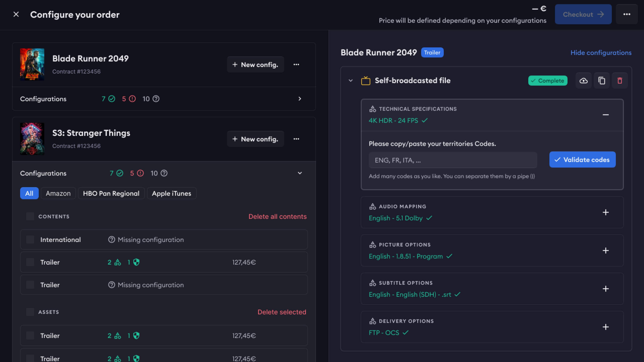644x362 pixels.
Task: Select the Apple iTunes filter tab
Action: tap(172, 193)
